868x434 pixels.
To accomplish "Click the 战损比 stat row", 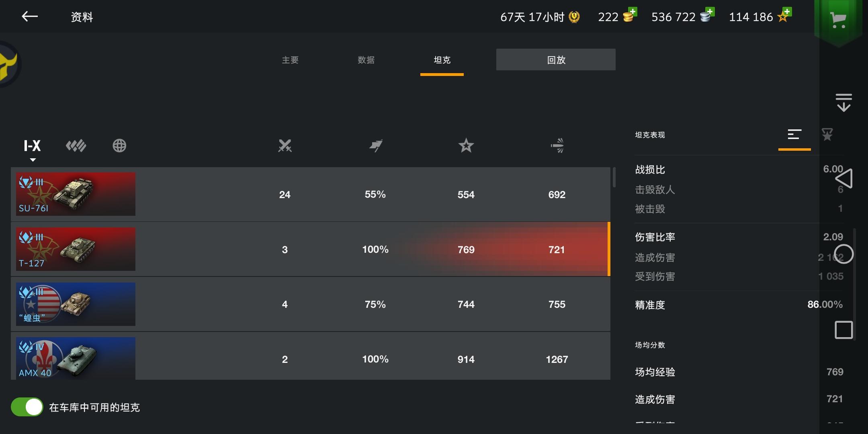I will (739, 170).
